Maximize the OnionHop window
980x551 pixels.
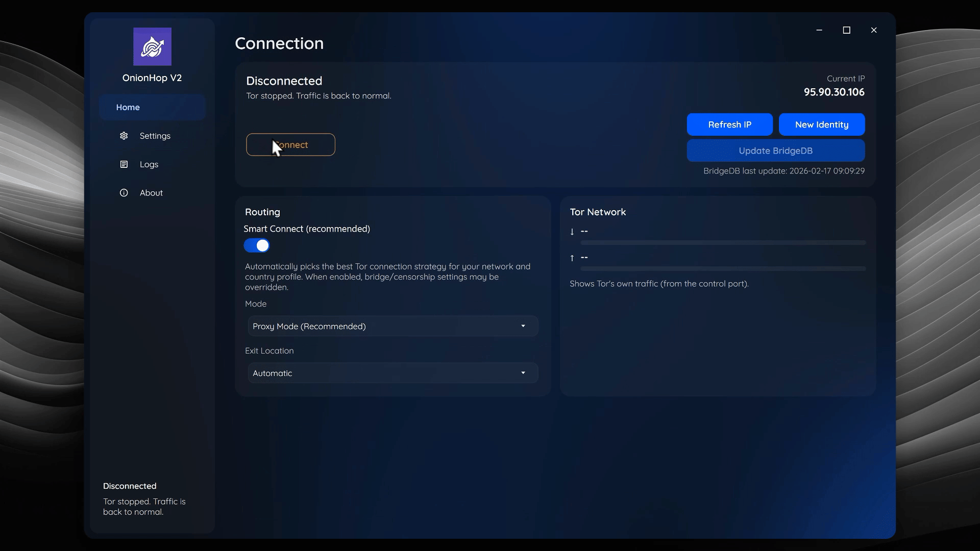tap(846, 30)
